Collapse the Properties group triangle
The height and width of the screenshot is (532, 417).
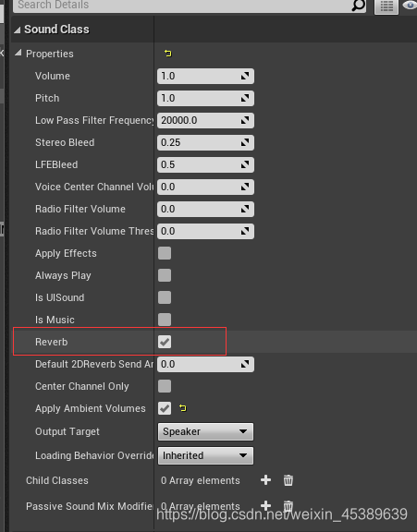(x=18, y=53)
